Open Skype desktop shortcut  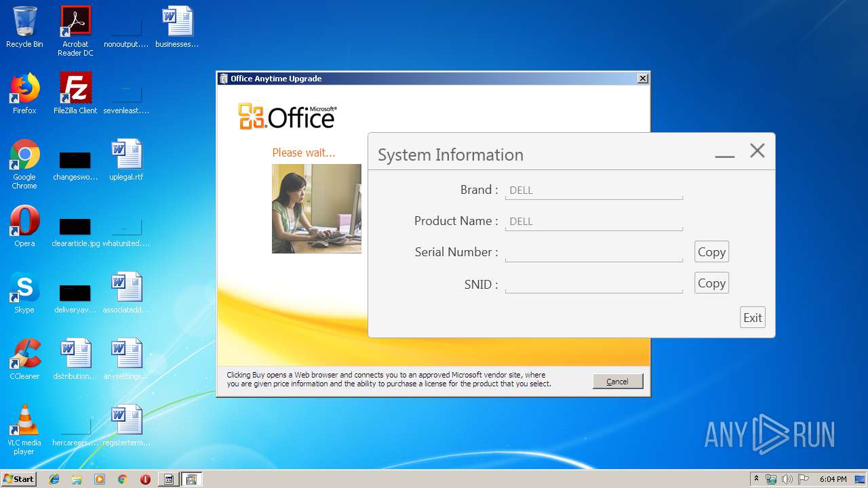pyautogui.click(x=24, y=293)
